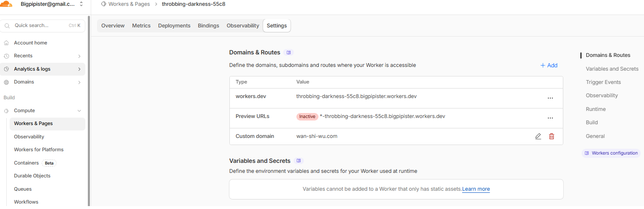Click the Analytics & logs chart icon
Viewport: 644px width, 209px height.
6,69
